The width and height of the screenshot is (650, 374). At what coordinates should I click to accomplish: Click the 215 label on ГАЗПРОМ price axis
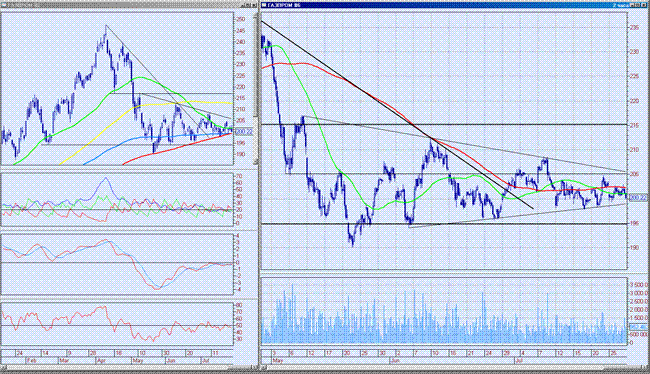click(x=635, y=125)
